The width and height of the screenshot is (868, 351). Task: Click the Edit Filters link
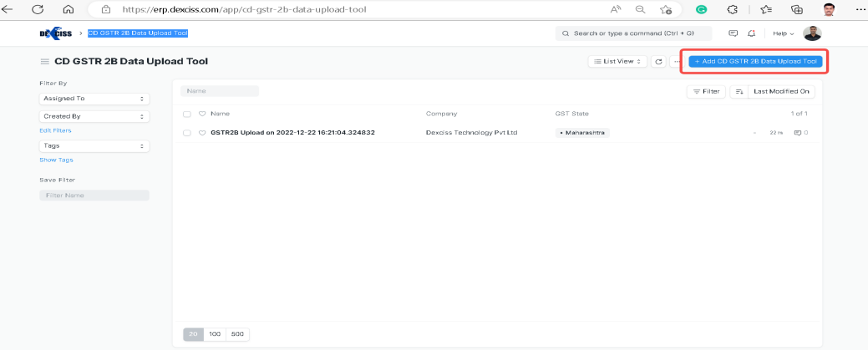pos(55,130)
